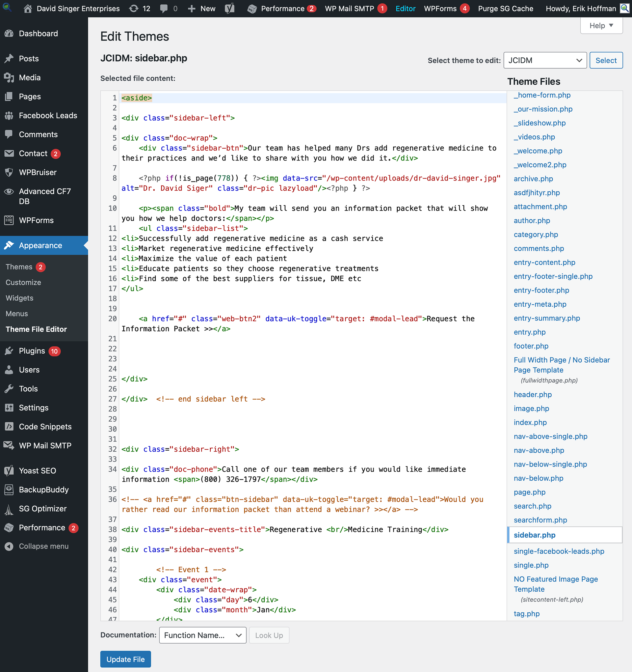This screenshot has width=632, height=672.
Task: Click the Facebook Leads group icon
Action: coord(9,115)
